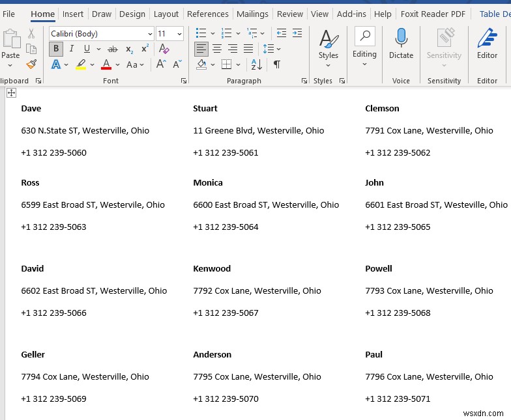Open the File tab
Screen dimensions: 511x420
[8, 14]
